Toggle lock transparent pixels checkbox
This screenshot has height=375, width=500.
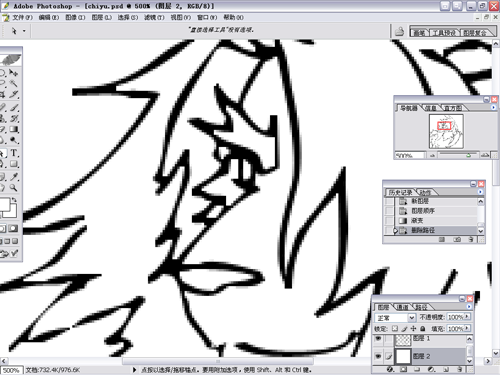[395, 328]
